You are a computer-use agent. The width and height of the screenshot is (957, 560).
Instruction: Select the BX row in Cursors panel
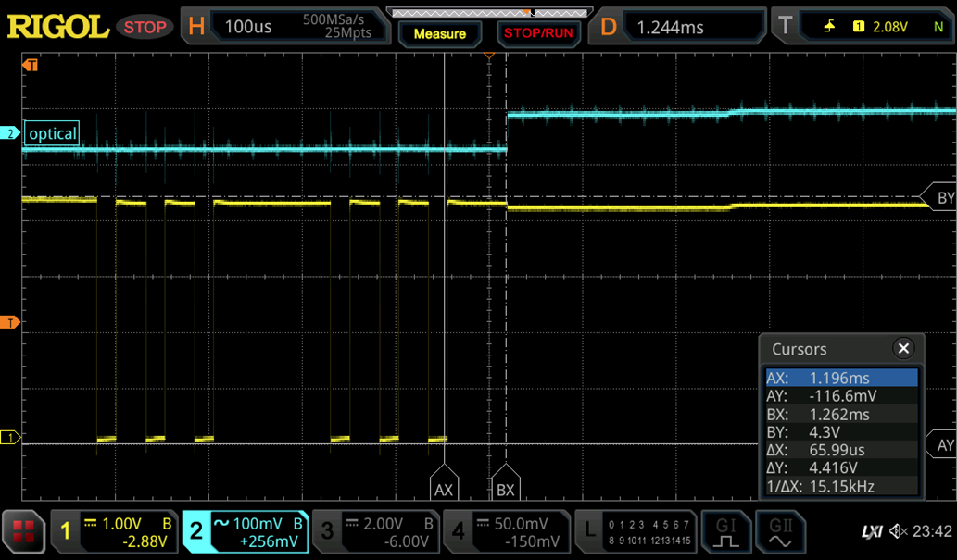[x=841, y=414]
